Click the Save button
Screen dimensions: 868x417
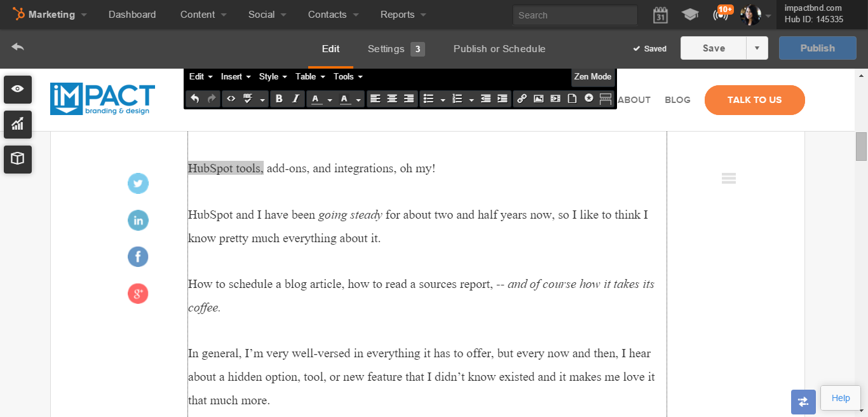(714, 48)
